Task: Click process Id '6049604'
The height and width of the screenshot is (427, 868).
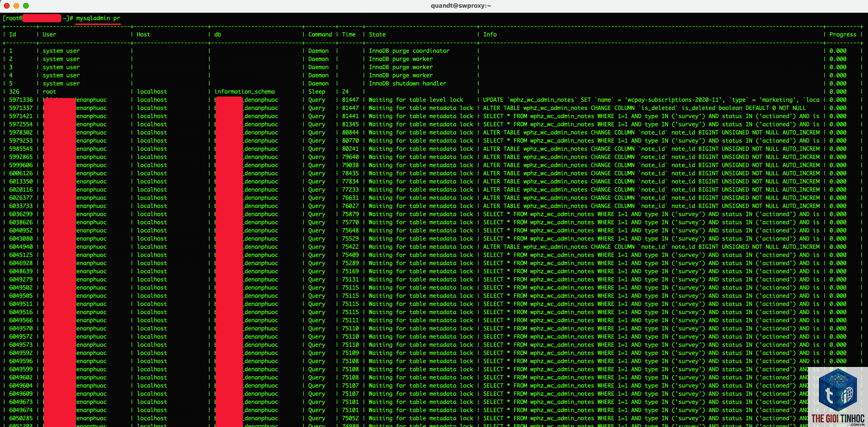Action: (x=21, y=386)
